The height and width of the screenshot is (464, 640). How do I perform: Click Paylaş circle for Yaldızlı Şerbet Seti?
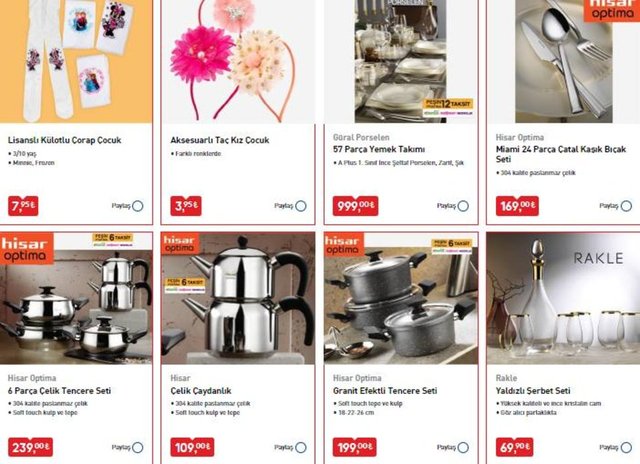click(626, 448)
